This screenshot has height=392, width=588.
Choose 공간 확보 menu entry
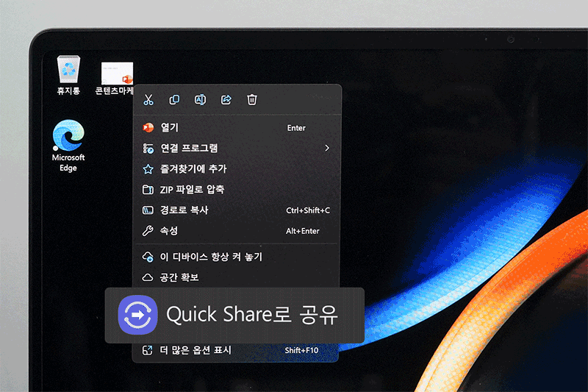click(x=237, y=277)
